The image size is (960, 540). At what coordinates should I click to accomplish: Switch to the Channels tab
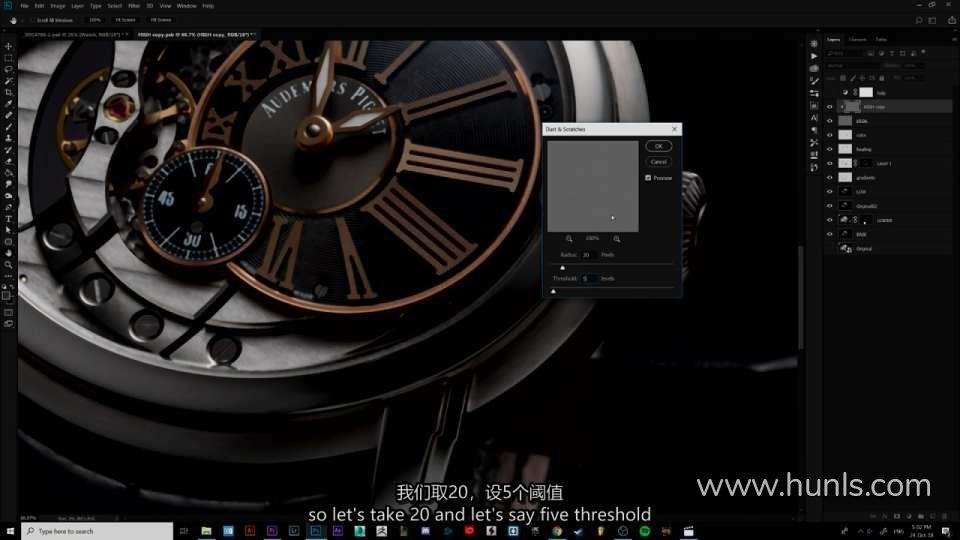(x=857, y=39)
